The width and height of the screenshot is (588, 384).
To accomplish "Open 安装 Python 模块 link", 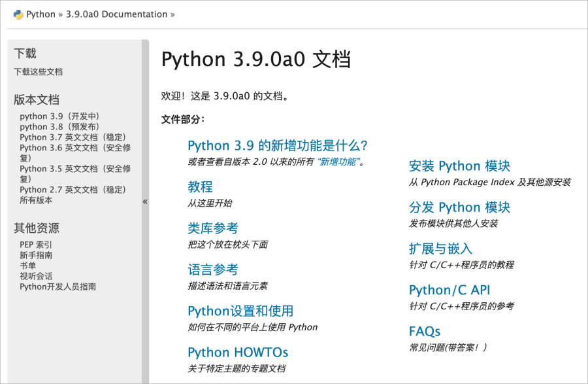I will pos(460,166).
